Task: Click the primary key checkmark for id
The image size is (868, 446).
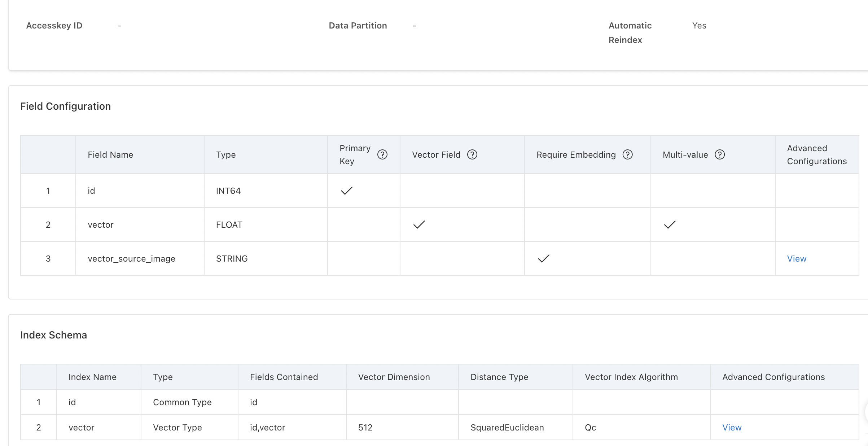Action: click(x=346, y=191)
